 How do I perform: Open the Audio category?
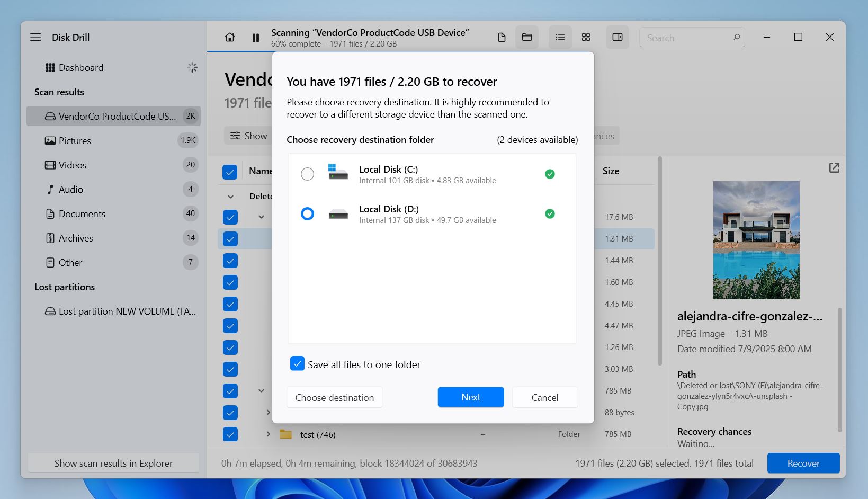(x=113, y=189)
